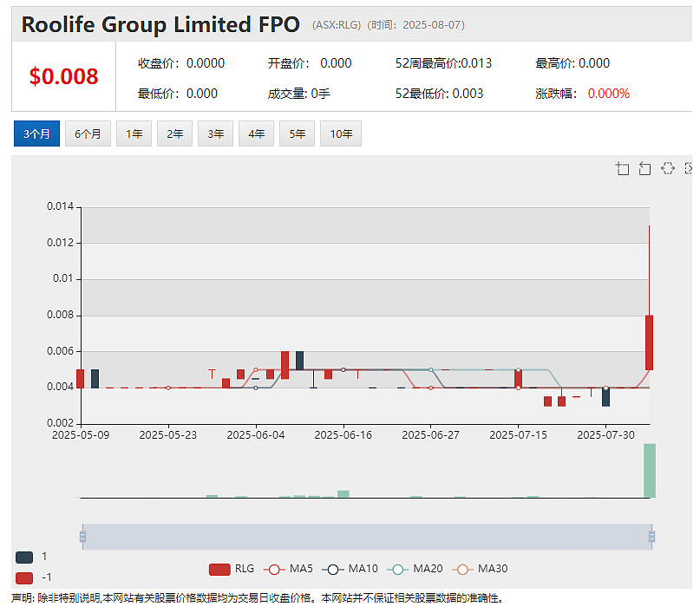Click the 声明 disclaimer text at bottom
The width and height of the screenshot is (700, 613).
point(258,598)
